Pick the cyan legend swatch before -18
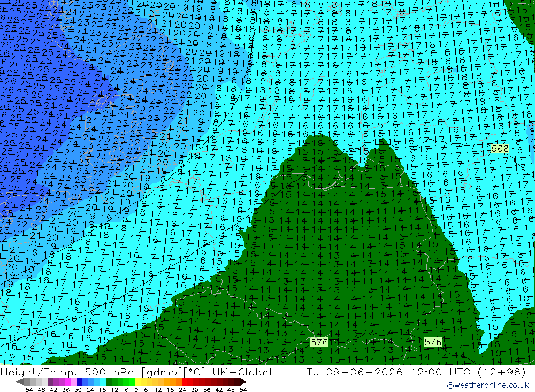This screenshot has width=535, height=392. [103, 382]
